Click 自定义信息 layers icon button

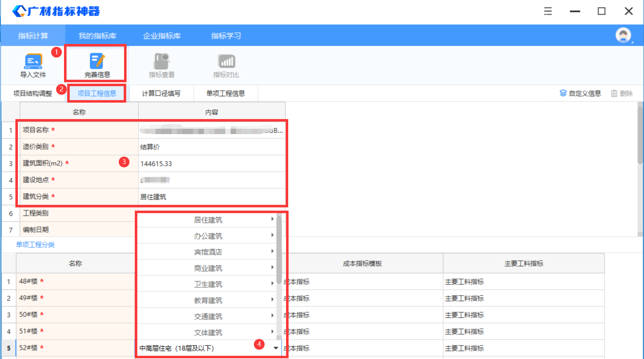[580, 93]
